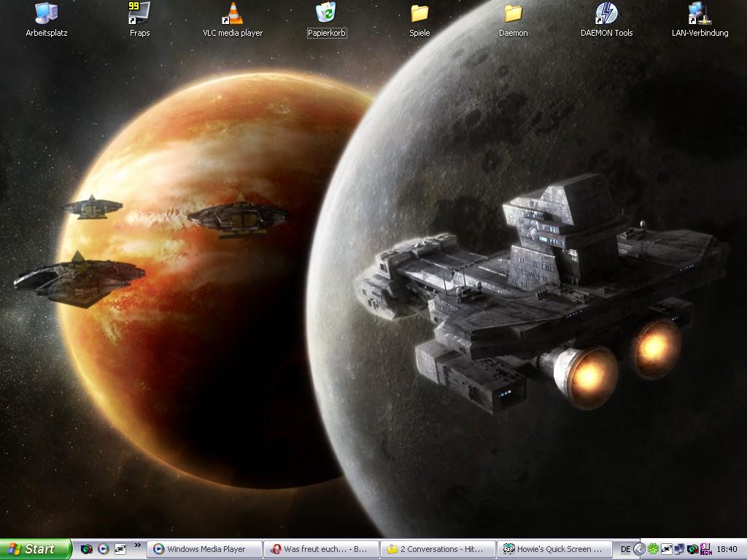Select the Spiele folder icon
This screenshot has width=747, height=560.
pos(419,20)
